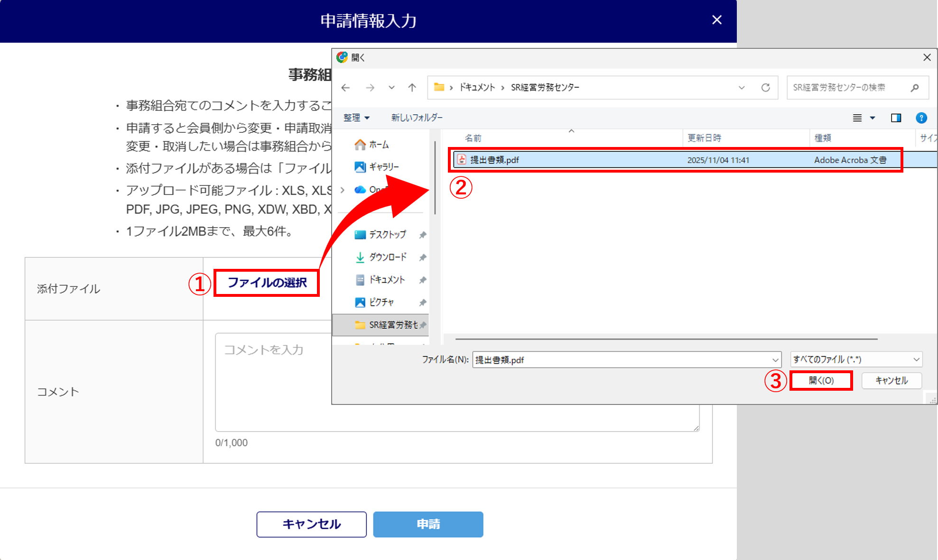The width and height of the screenshot is (938, 560).
Task: Open the ギャラリー item in sidebar
Action: [383, 167]
